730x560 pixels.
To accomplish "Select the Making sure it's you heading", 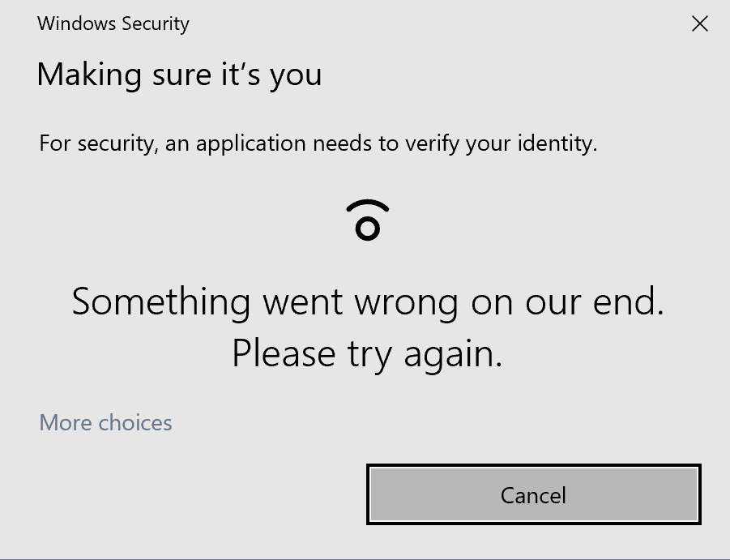I will coord(179,74).
